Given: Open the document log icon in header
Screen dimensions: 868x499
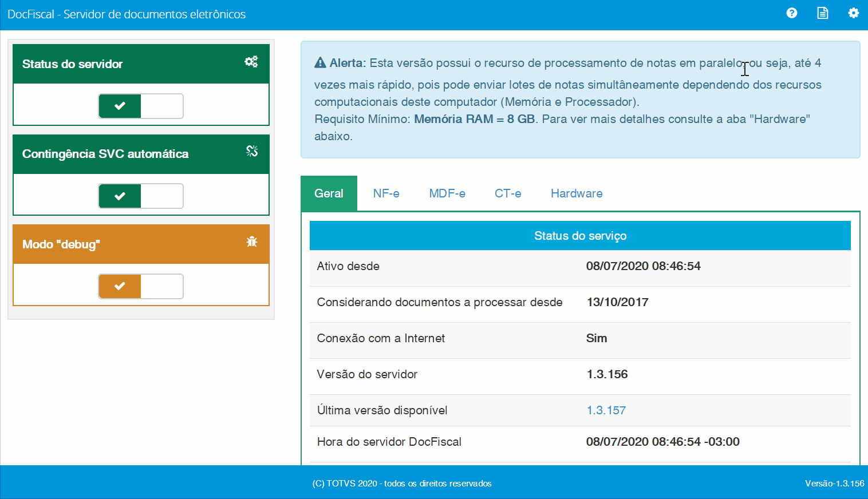Looking at the screenshot, I should tap(823, 13).
